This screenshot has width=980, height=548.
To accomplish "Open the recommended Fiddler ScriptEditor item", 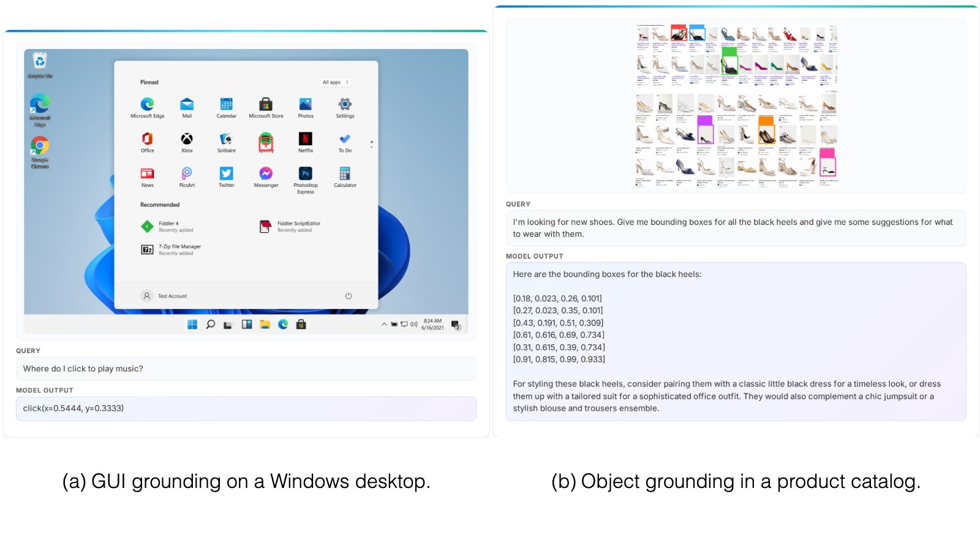I will pos(290,227).
